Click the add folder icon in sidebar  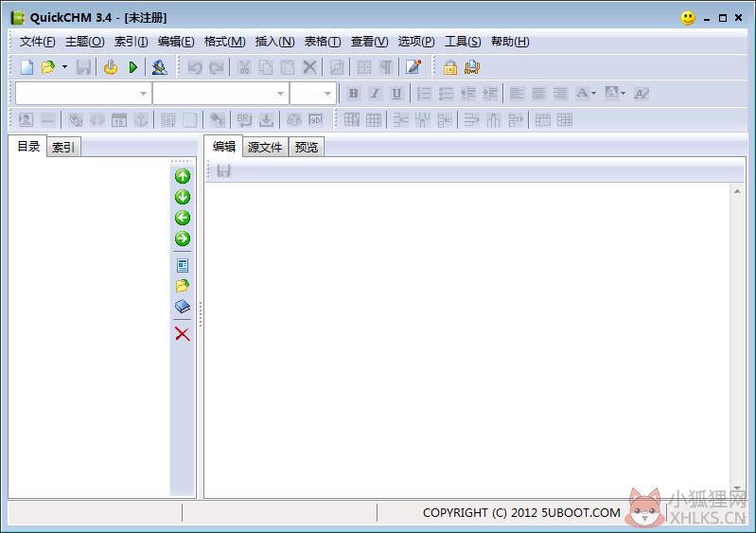pos(183,286)
